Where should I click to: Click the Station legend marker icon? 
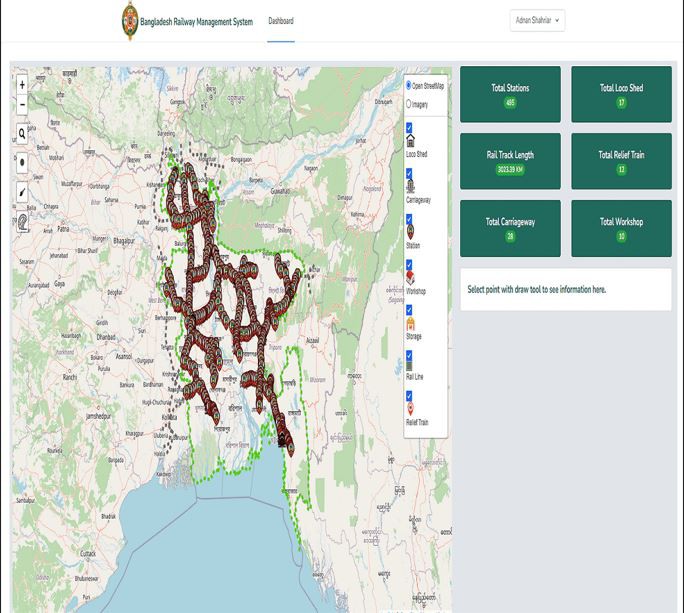(410, 232)
